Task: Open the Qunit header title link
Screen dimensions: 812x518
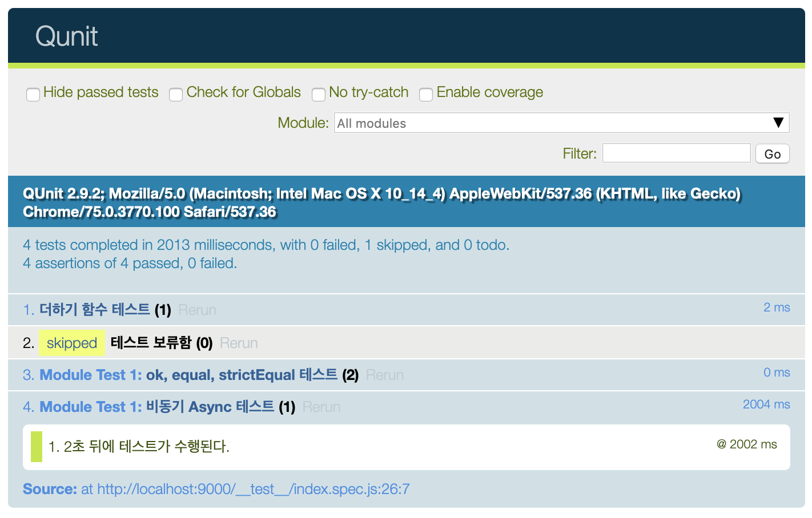Action: 66,37
